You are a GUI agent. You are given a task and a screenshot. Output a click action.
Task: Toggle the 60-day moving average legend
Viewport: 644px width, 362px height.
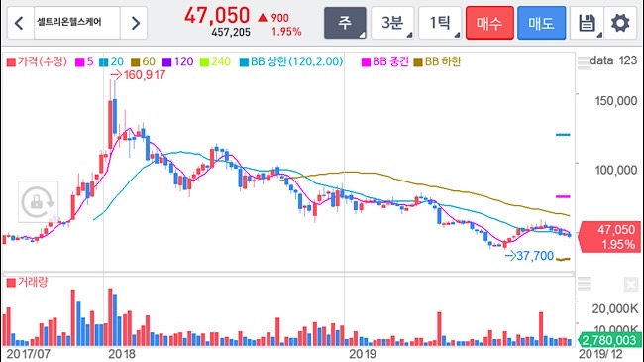[x=143, y=61]
